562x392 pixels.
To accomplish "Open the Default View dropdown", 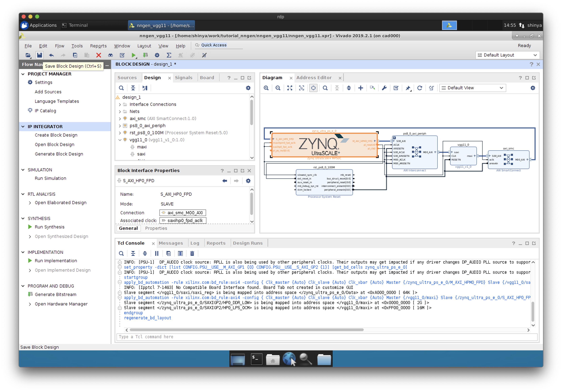I will click(472, 88).
